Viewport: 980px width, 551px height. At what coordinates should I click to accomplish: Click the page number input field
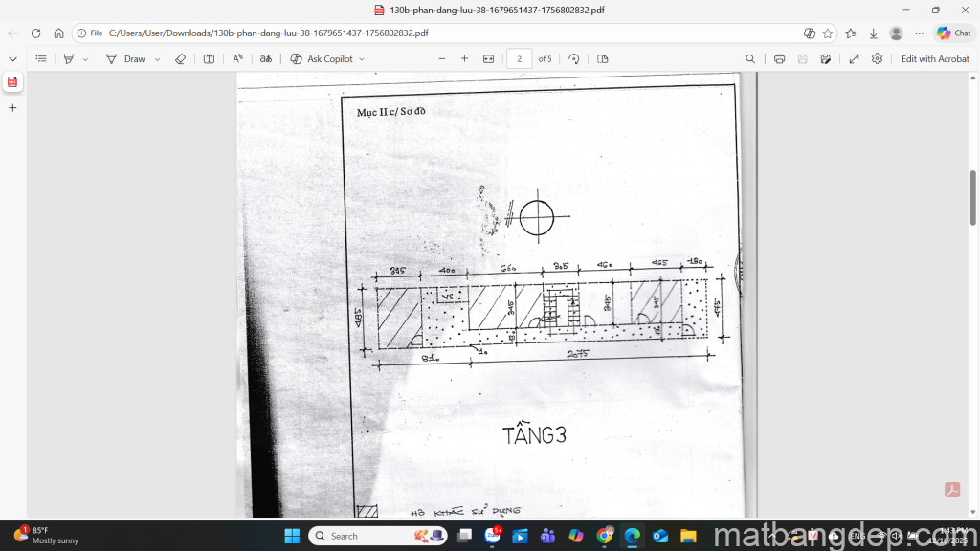click(519, 59)
